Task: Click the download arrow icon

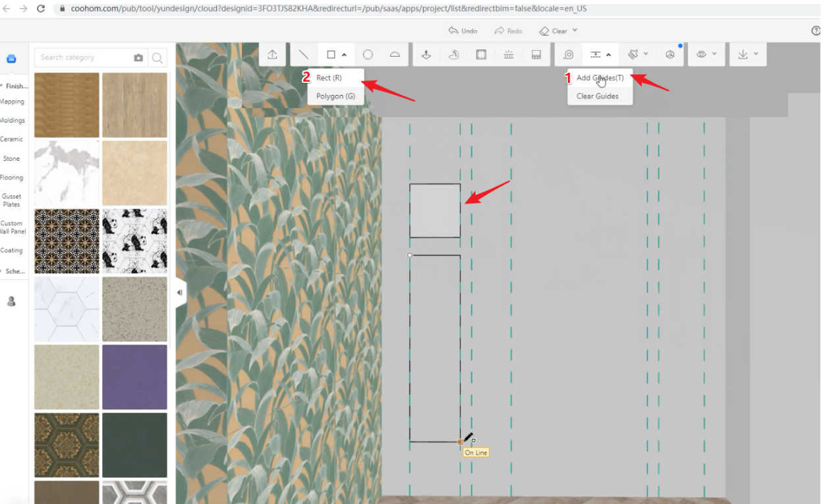Action: point(743,55)
